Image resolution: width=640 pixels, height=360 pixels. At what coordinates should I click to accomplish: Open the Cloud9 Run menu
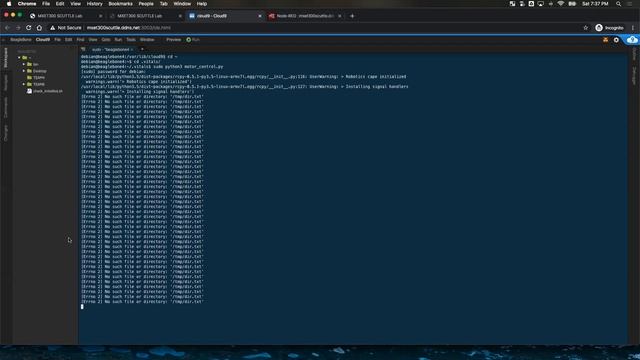click(x=118, y=40)
